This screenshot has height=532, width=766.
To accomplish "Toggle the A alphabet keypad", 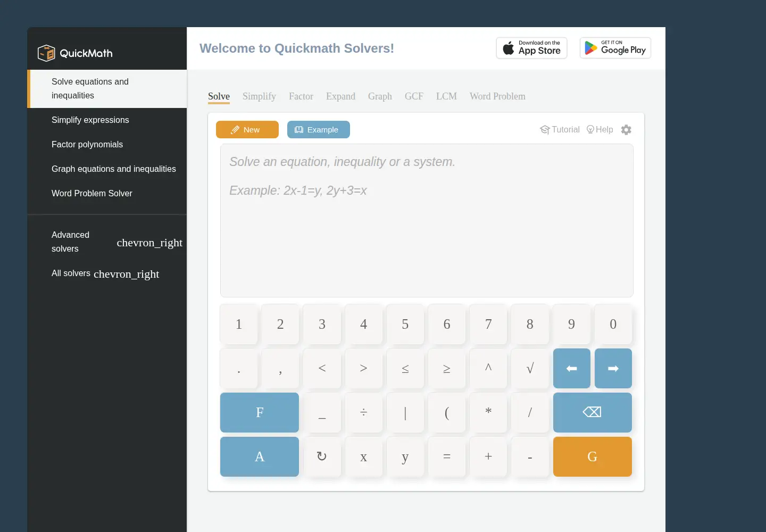I will (x=260, y=456).
